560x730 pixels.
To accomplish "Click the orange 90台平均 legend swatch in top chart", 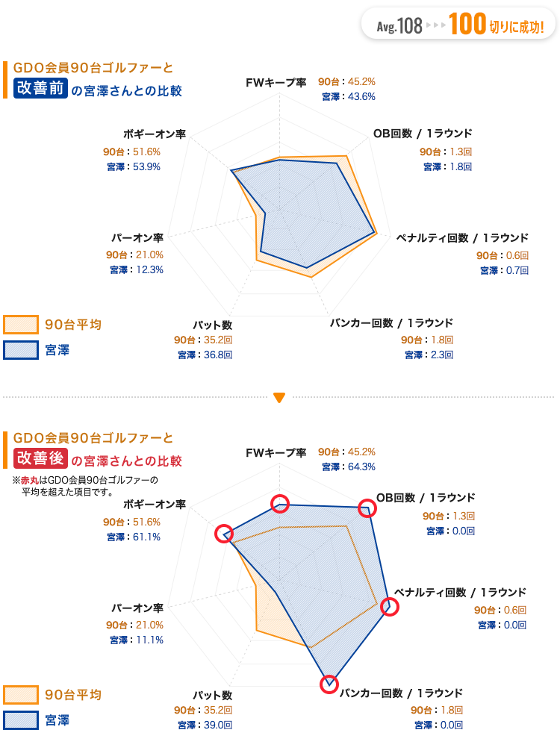I will 21,325.
